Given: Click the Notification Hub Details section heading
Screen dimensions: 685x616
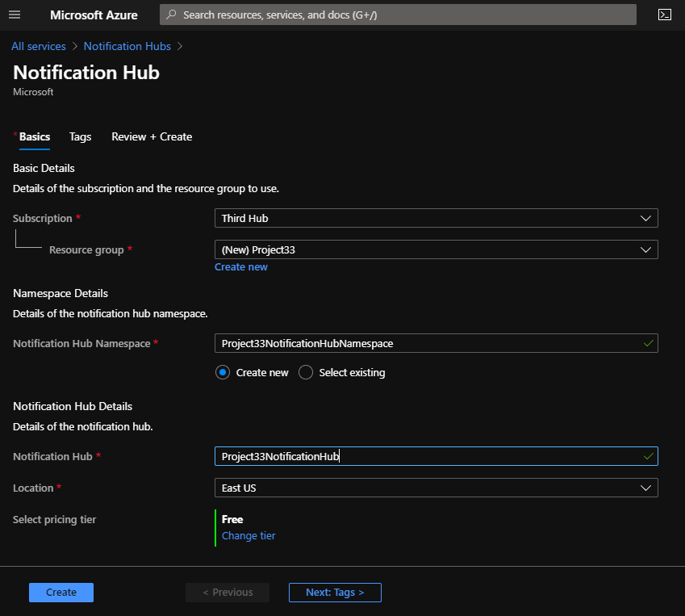Looking at the screenshot, I should point(73,406).
